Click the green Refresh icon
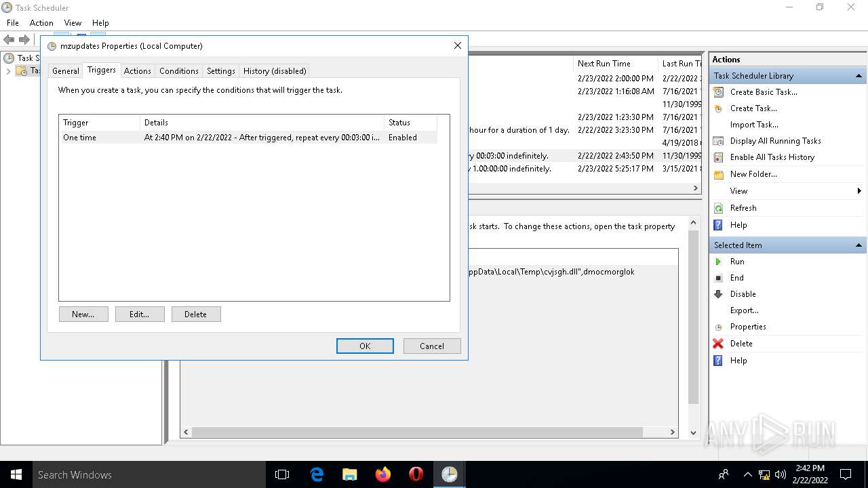 point(718,208)
